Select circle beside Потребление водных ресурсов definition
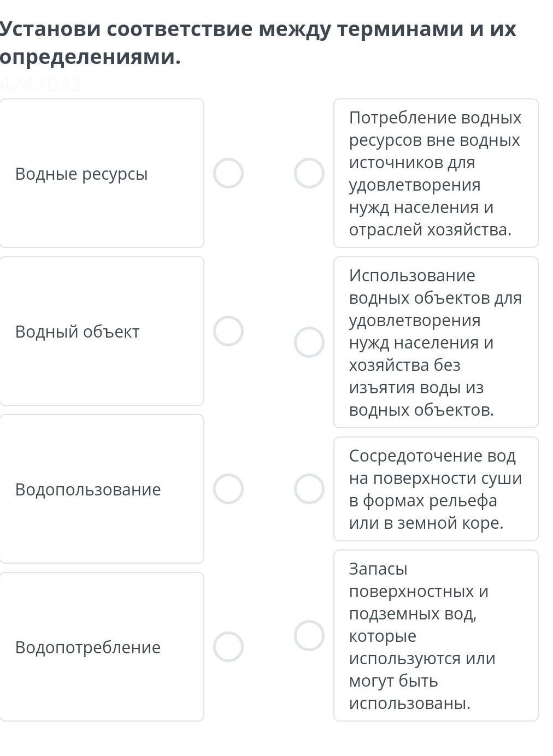 309,173
